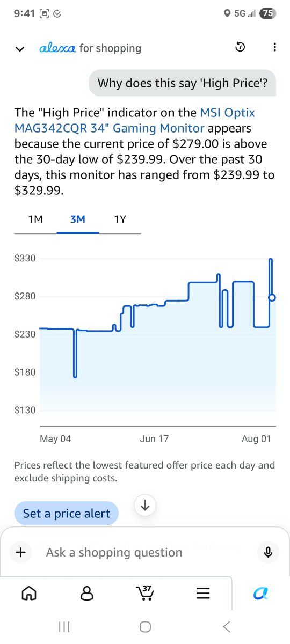Image resolution: width=290 pixels, height=644 pixels.
Task: Open the account profile tab
Action: pos(86,593)
